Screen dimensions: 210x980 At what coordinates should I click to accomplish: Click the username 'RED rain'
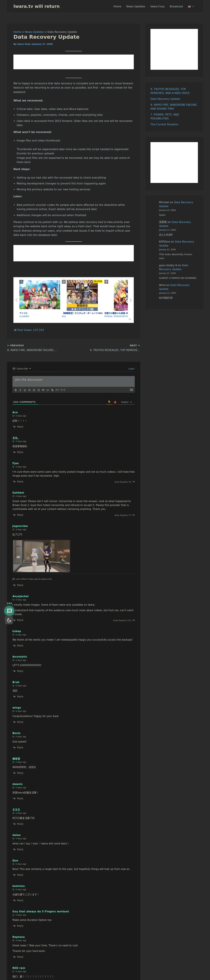click(x=19, y=968)
